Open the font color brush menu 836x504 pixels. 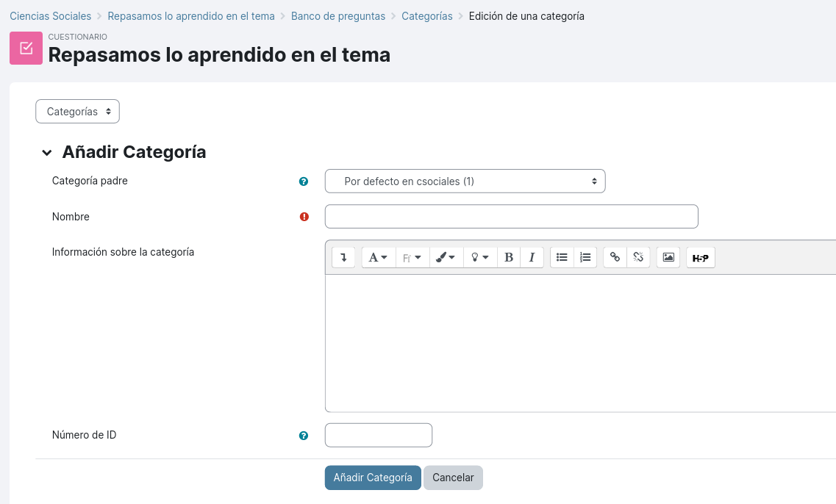coord(446,257)
